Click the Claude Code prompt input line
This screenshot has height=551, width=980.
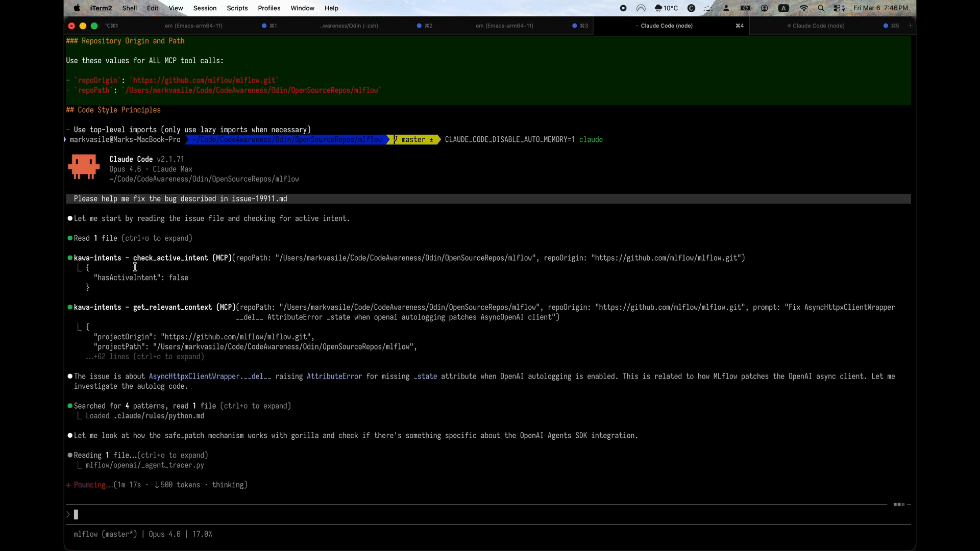(488, 514)
